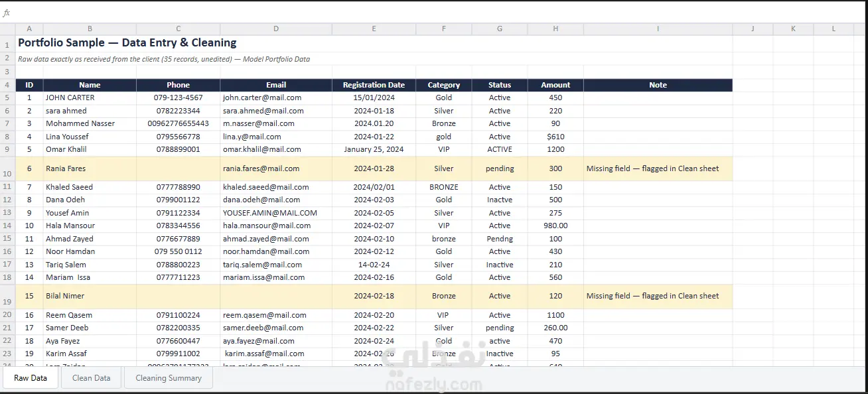Open the Cleaning Summary sheet tab
This screenshot has width=868, height=394.
pos(169,377)
